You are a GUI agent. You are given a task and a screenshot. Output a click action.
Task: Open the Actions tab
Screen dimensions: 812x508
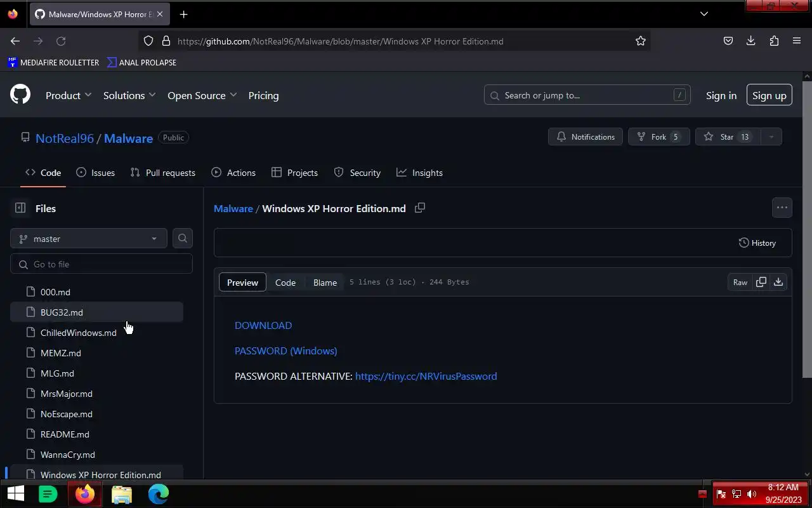pos(233,173)
